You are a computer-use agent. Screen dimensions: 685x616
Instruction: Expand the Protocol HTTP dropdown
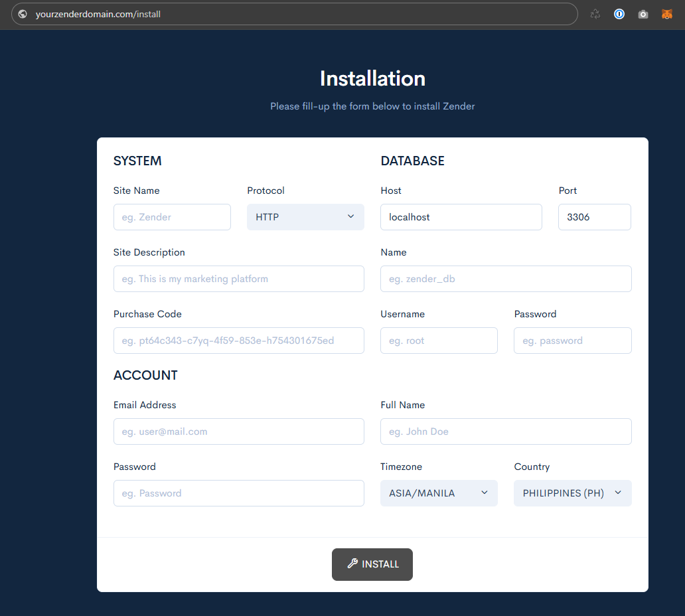click(305, 217)
